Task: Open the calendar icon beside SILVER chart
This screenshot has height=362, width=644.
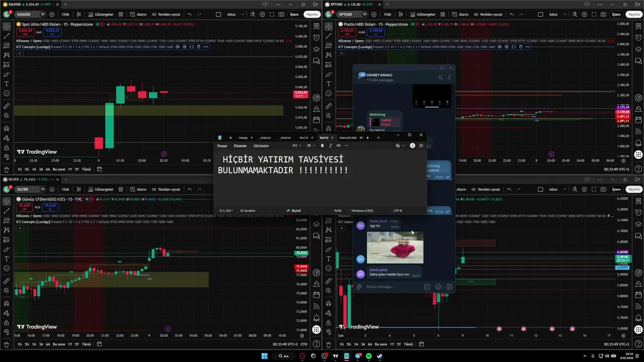Action: (x=316, y=295)
